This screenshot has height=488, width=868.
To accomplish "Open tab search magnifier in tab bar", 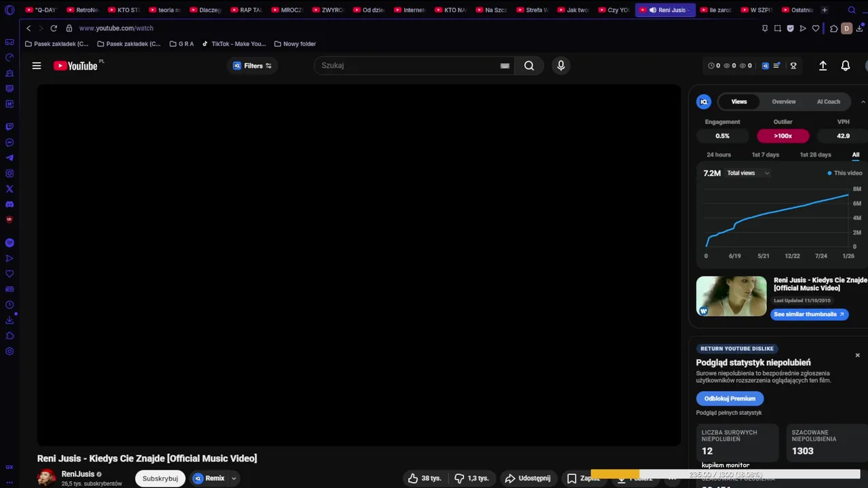I will tap(852, 10).
